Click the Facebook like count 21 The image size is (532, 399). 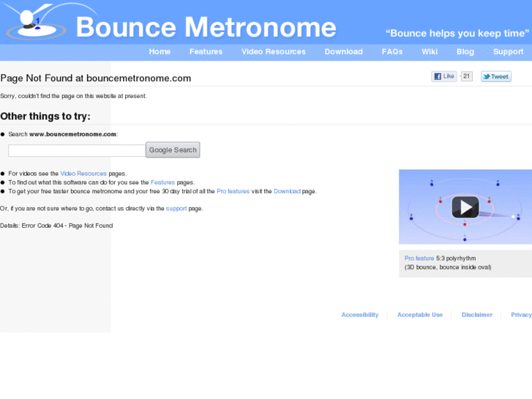click(x=467, y=76)
